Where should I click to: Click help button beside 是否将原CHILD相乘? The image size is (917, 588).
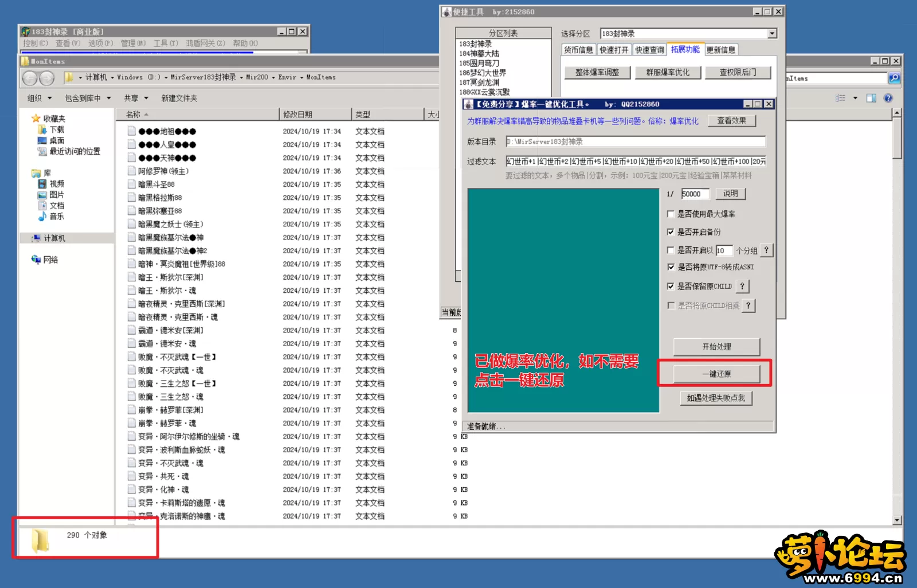click(749, 305)
